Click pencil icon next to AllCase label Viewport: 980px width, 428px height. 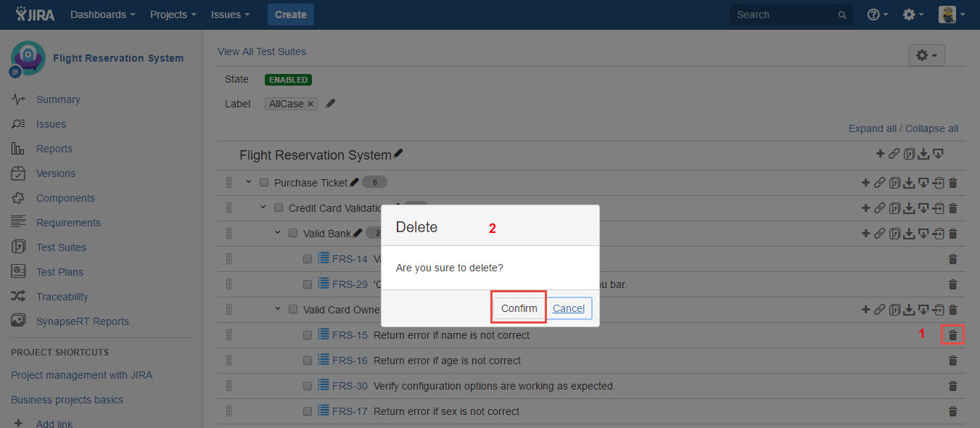click(x=331, y=104)
